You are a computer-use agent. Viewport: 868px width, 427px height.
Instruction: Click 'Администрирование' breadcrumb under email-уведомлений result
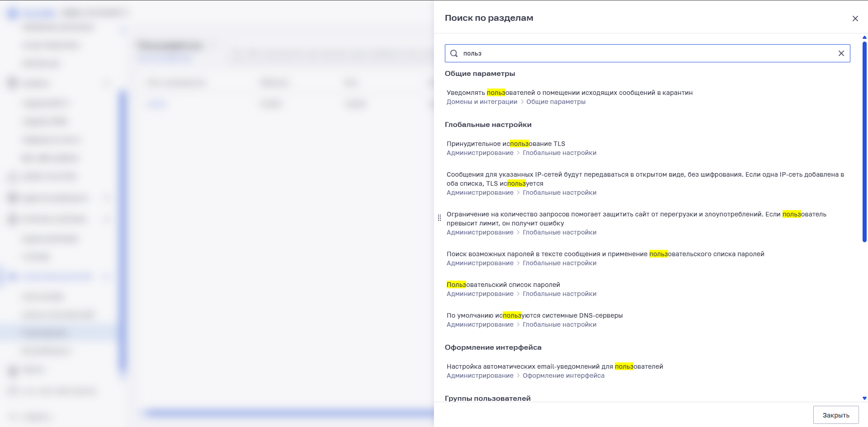tap(480, 375)
